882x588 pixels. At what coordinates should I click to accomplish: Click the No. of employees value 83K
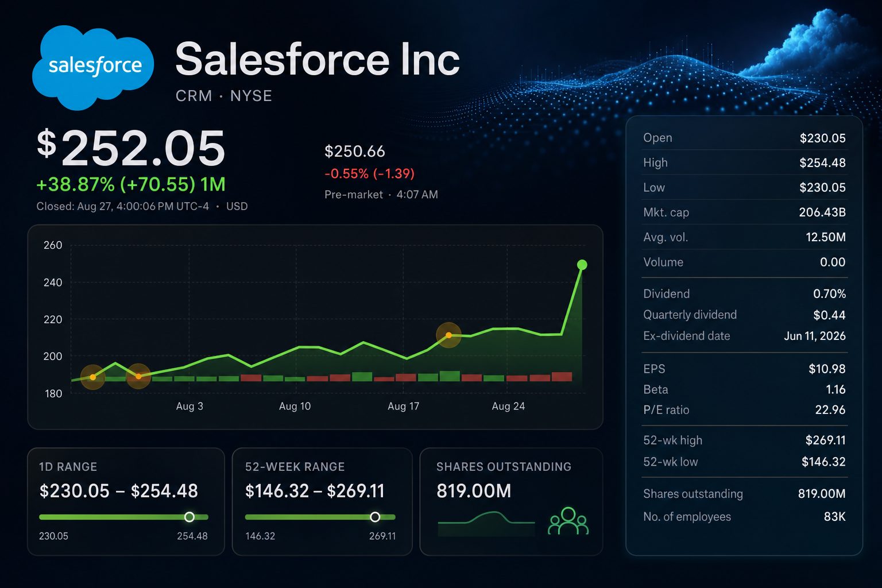pos(834,517)
